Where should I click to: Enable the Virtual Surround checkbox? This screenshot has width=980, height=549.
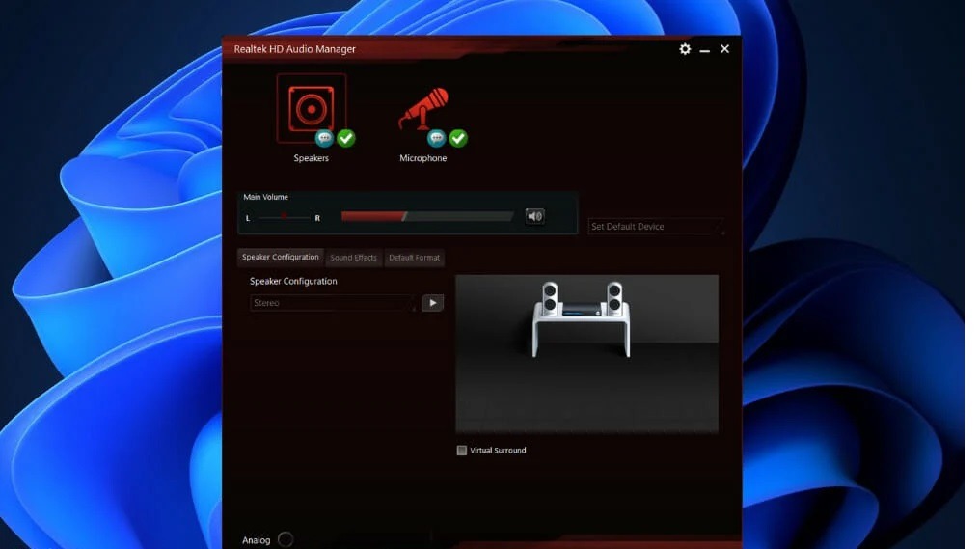462,451
